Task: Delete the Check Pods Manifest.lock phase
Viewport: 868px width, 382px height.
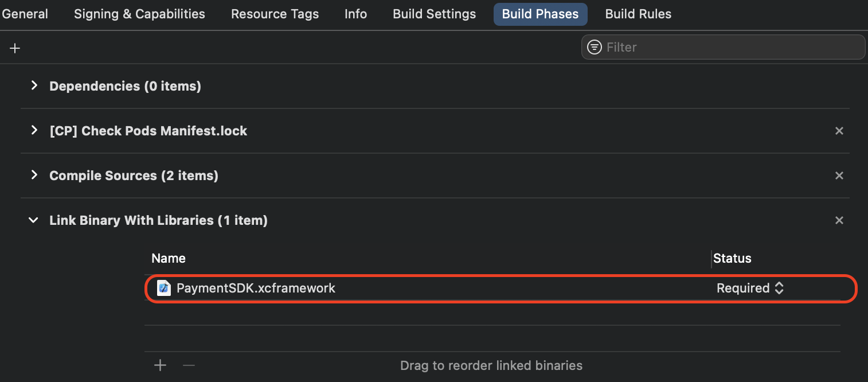Action: click(x=839, y=131)
